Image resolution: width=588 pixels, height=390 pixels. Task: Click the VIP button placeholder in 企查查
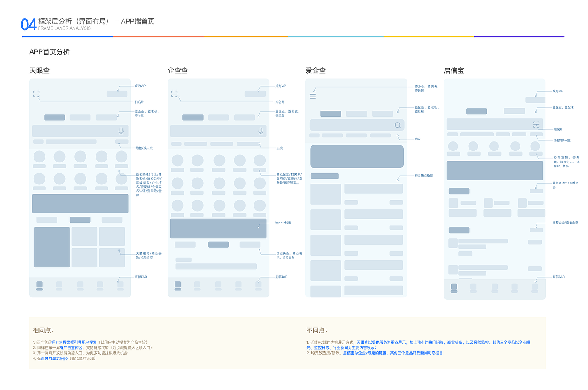(x=255, y=94)
